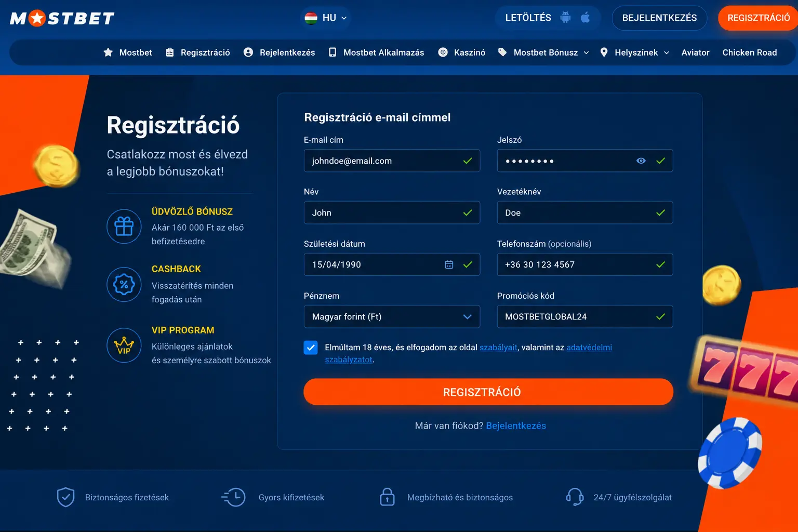Click the CASHBACK heading
Image resolution: width=798 pixels, height=532 pixels.
click(x=176, y=269)
